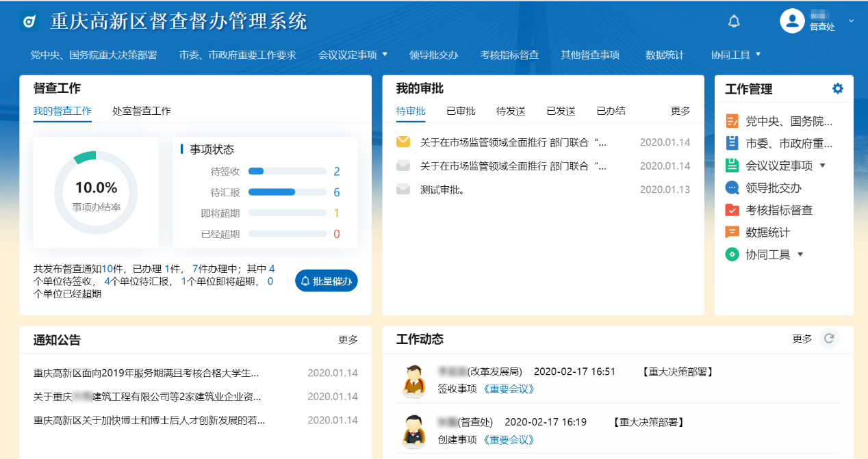Click the 市委、市政府重 sidebar icon
The height and width of the screenshot is (459, 868).
click(732, 144)
